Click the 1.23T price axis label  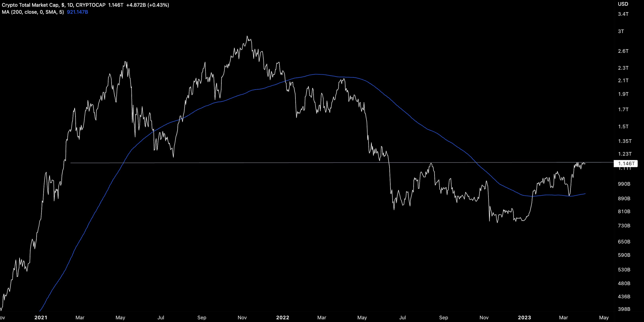[625, 154]
